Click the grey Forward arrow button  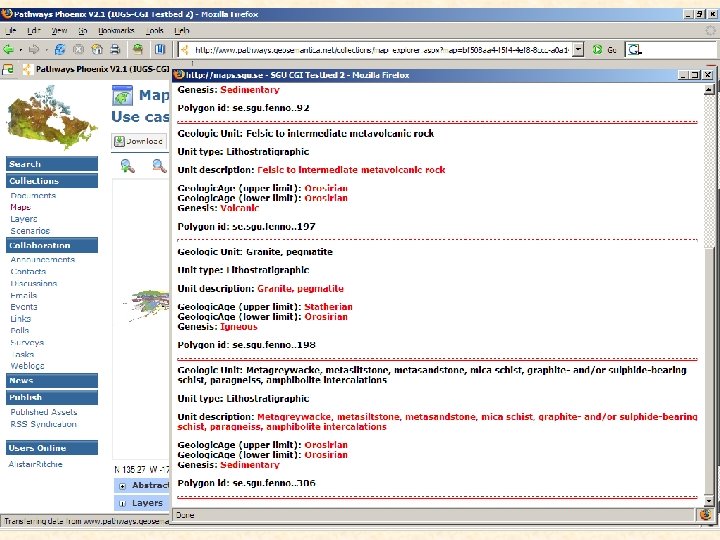click(34, 49)
